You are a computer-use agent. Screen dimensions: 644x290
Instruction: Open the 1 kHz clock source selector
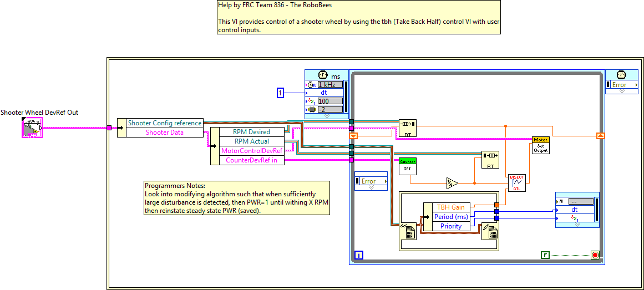[x=330, y=85]
